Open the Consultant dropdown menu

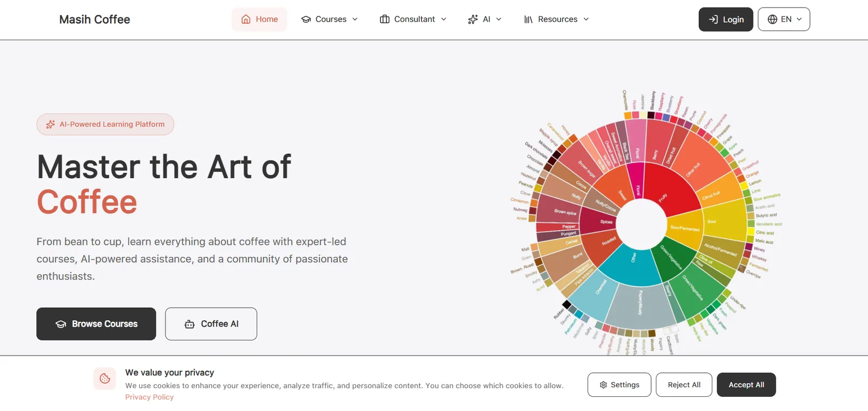(x=413, y=20)
